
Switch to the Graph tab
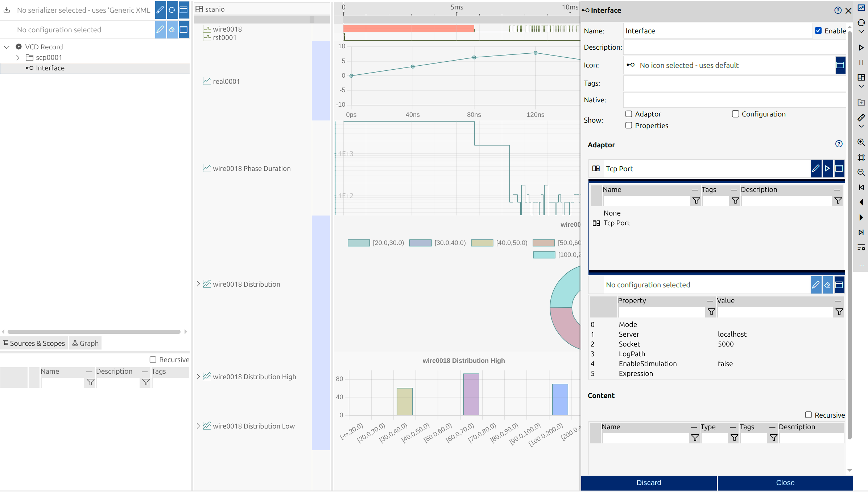point(85,343)
